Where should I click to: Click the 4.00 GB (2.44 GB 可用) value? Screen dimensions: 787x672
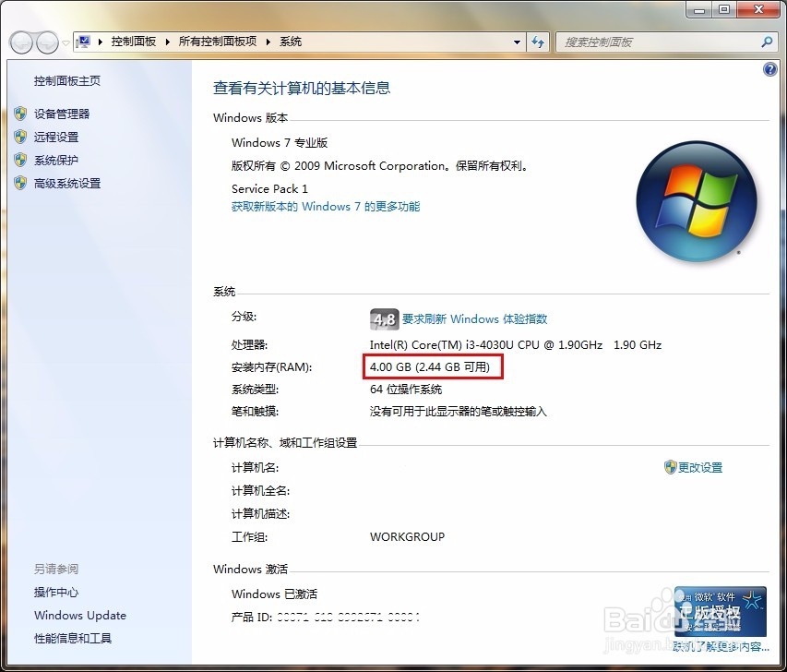(430, 367)
